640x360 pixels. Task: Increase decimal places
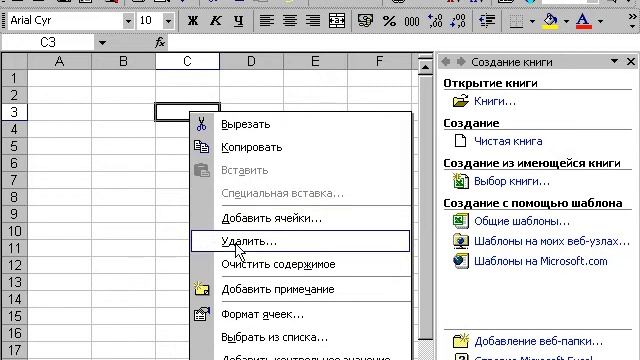[435, 20]
